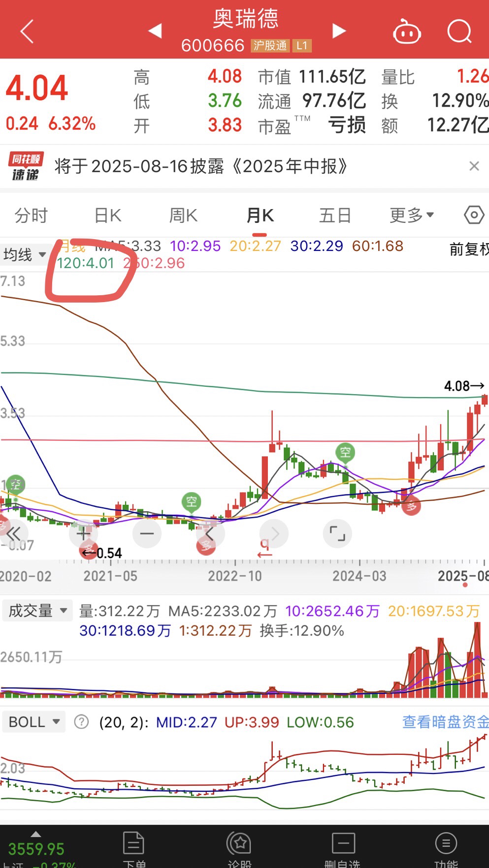
Task: Switch to 日K chart tab
Action: (x=108, y=216)
